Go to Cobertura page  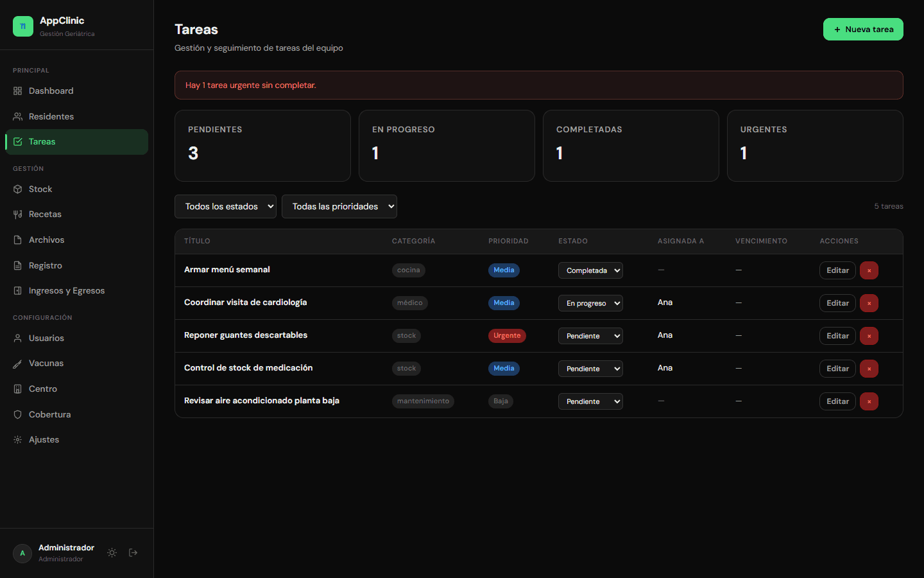(x=76, y=414)
